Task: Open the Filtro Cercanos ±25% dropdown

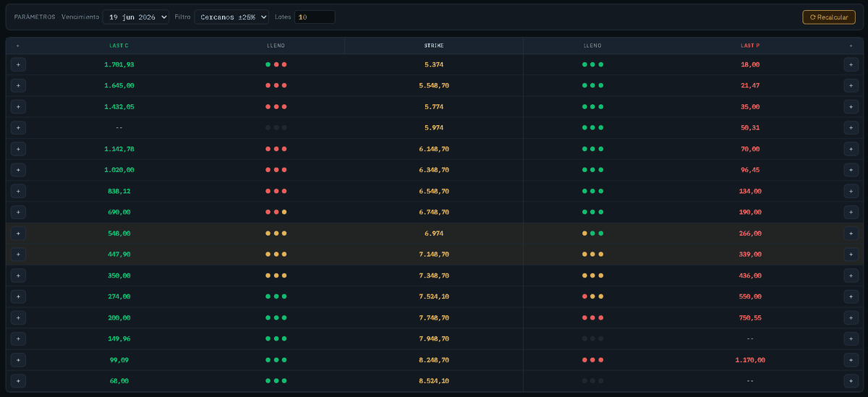Action: point(231,17)
